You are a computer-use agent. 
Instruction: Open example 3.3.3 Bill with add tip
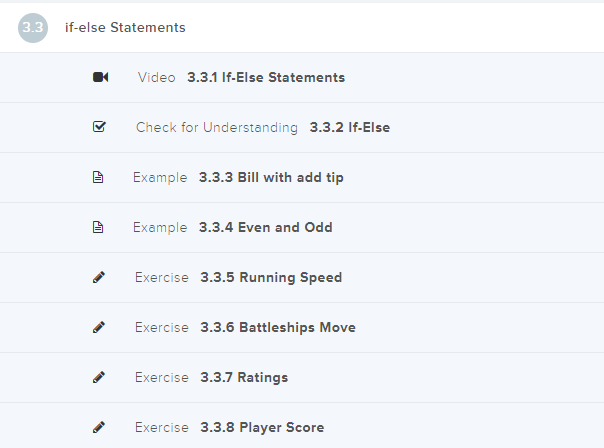pos(271,178)
